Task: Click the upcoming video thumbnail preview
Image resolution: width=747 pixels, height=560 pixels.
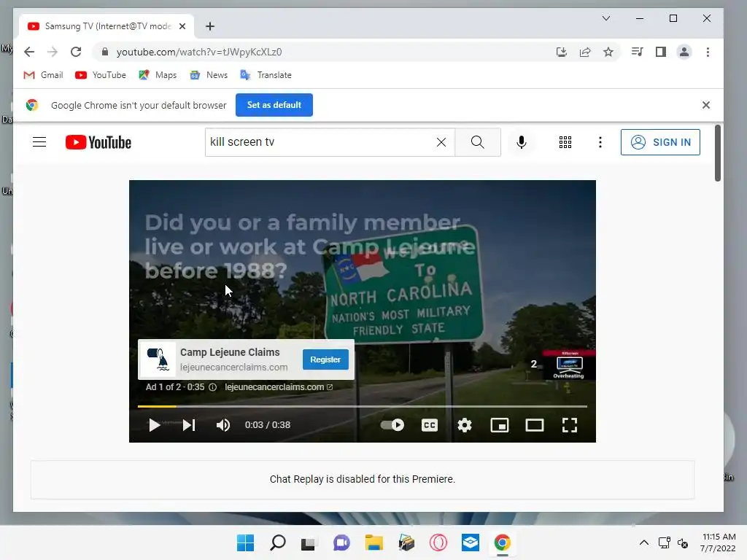Action: pyautogui.click(x=569, y=365)
